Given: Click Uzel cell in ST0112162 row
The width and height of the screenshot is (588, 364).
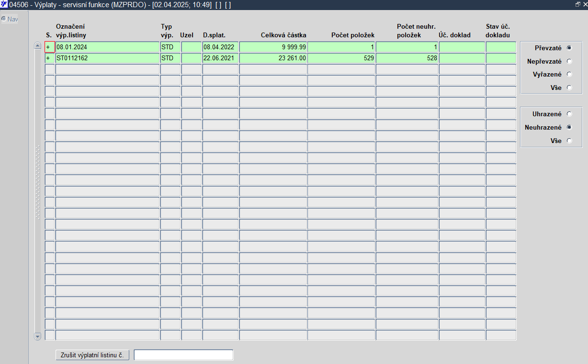Looking at the screenshot, I should pos(192,58).
